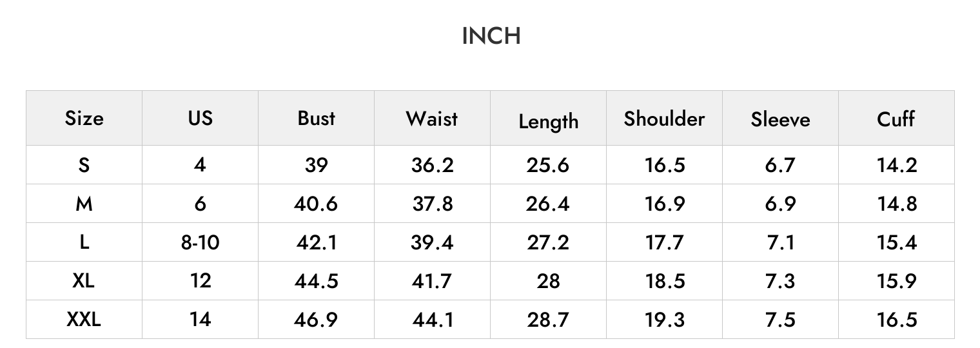The width and height of the screenshot is (980, 348).
Task: Select the 8-10 US size cell
Action: (200, 242)
